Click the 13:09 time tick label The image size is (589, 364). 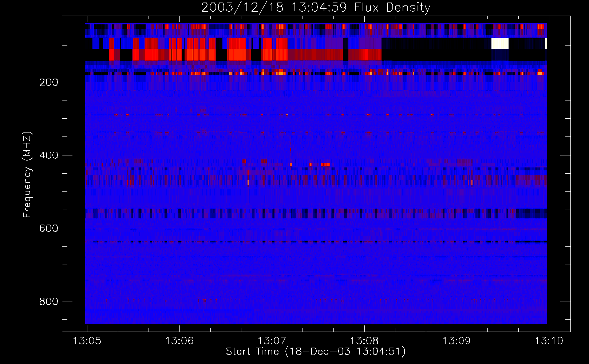(x=456, y=341)
